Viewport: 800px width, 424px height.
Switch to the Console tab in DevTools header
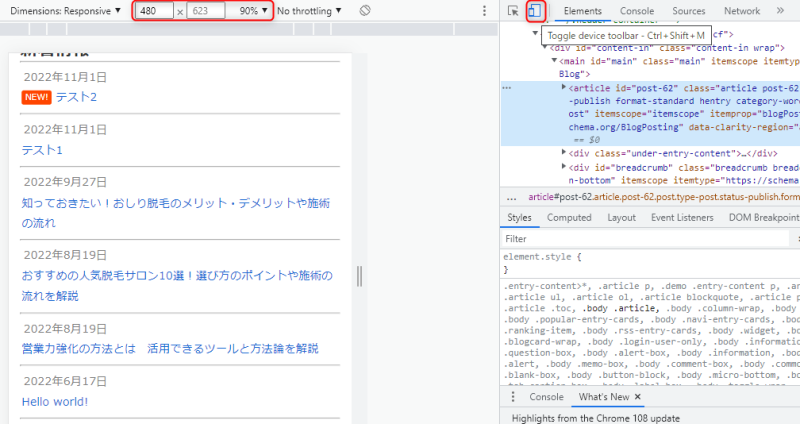[637, 11]
